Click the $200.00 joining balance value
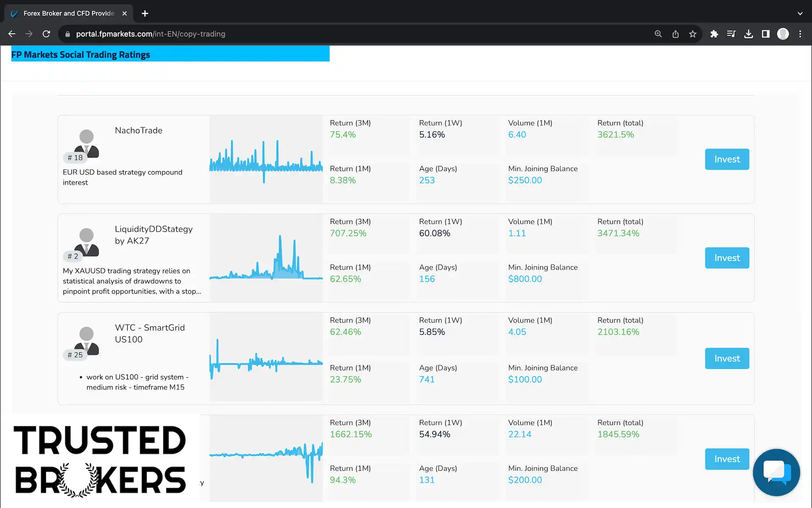Screen dimensions: 812x508 tap(525, 480)
